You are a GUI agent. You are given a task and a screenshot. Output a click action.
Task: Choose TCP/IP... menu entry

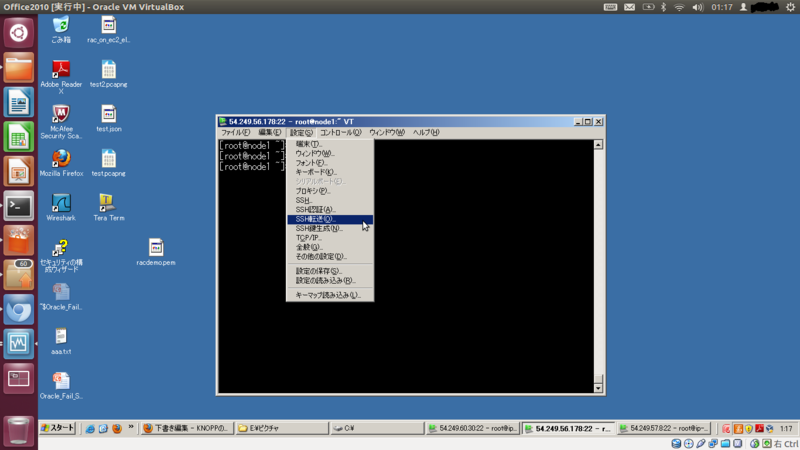pos(330,238)
